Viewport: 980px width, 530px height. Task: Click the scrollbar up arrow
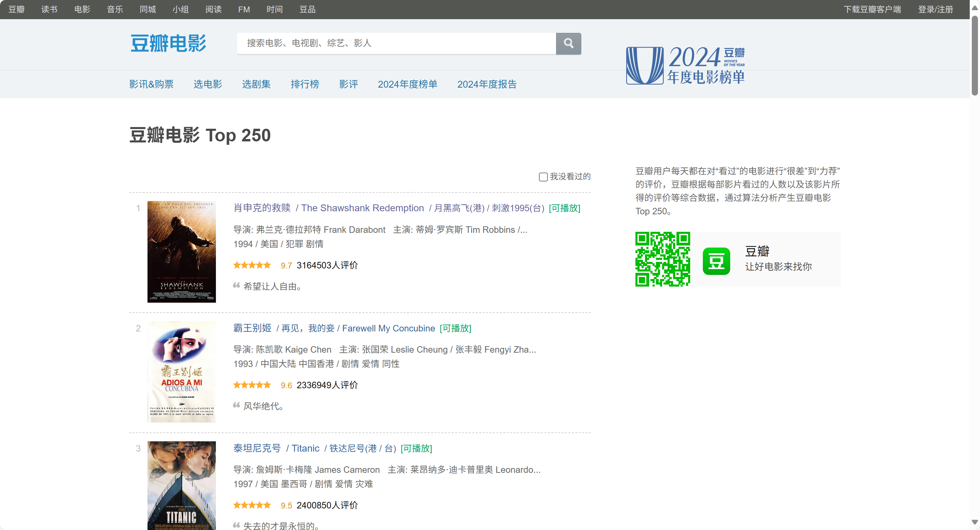(x=974, y=7)
